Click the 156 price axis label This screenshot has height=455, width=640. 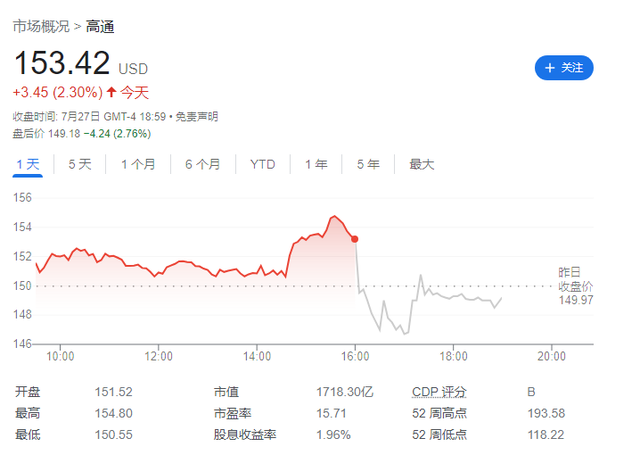click(22, 198)
